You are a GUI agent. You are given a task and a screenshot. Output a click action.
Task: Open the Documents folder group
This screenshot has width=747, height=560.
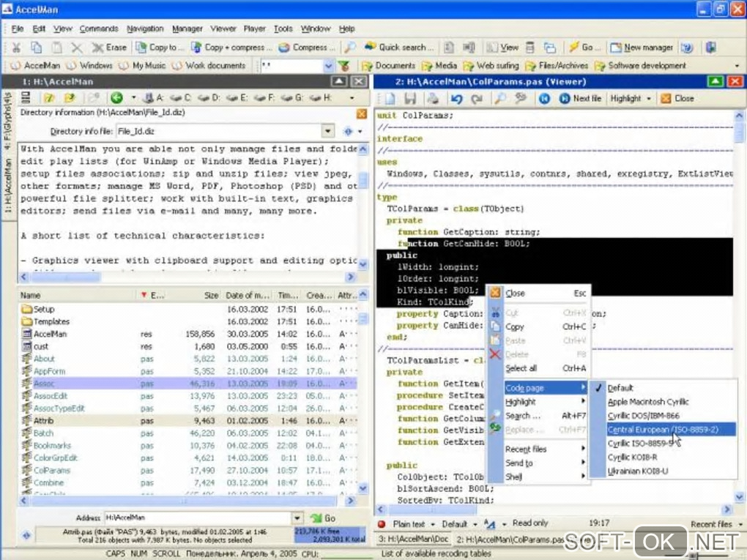389,65
